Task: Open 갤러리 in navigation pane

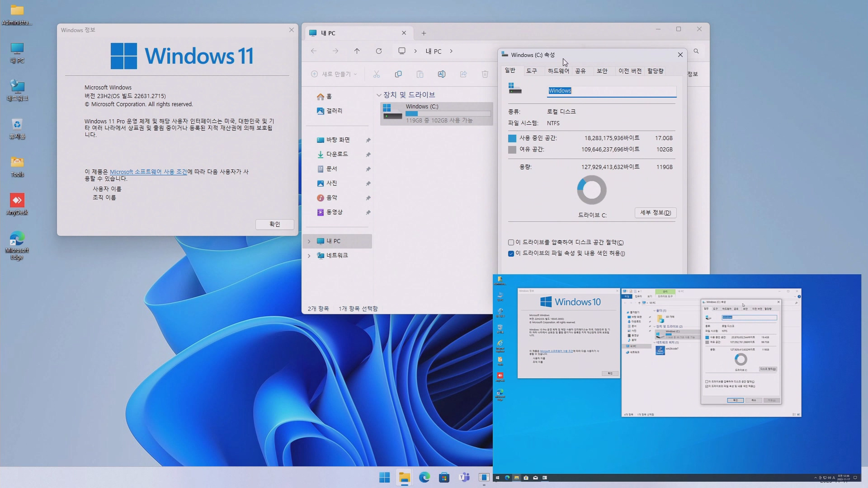Action: [x=330, y=111]
